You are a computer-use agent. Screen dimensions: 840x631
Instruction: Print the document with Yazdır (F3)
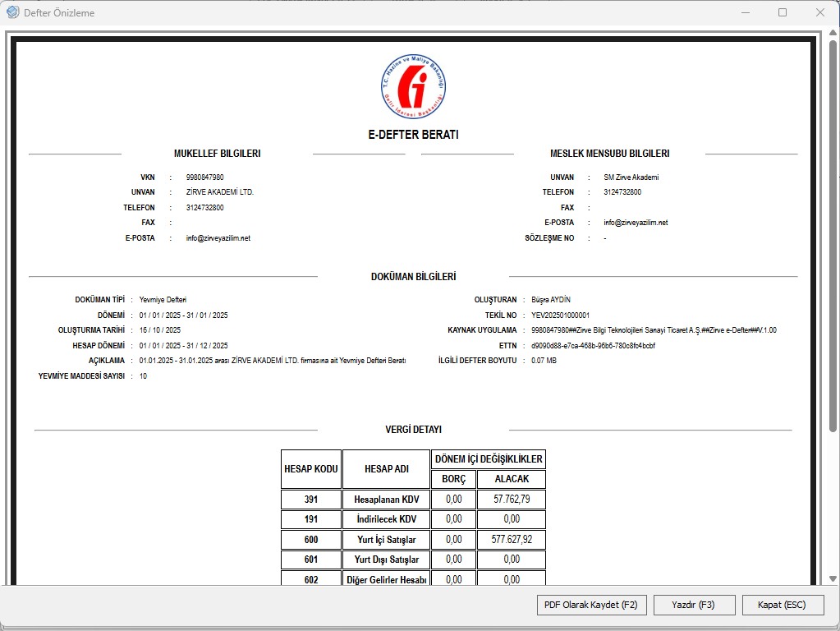tap(694, 605)
